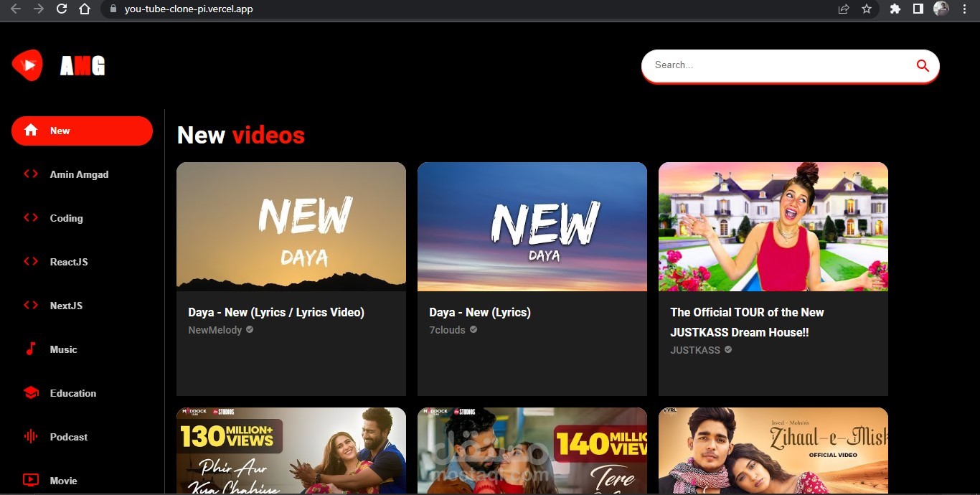This screenshot has width=980, height=495.
Task: Click the verified badge next to NewMelody
Action: (x=249, y=330)
